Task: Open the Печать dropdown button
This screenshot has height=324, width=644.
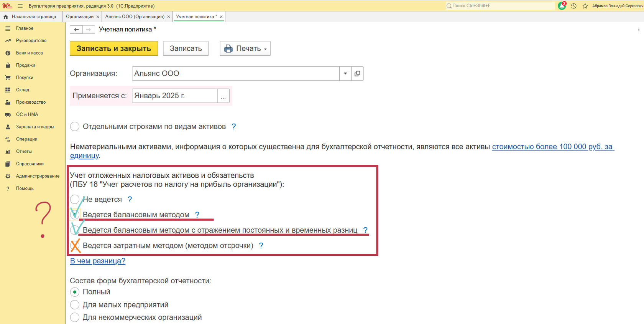Action: [245, 49]
